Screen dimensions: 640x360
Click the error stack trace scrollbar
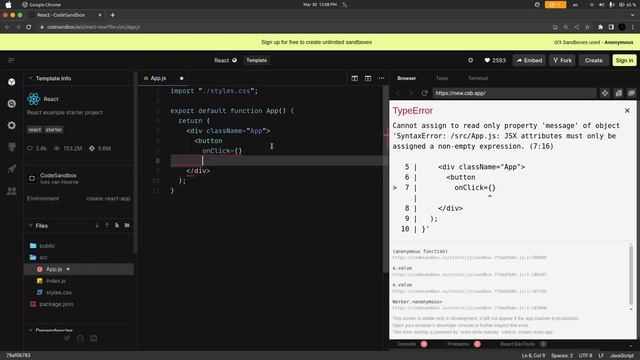[631, 275]
